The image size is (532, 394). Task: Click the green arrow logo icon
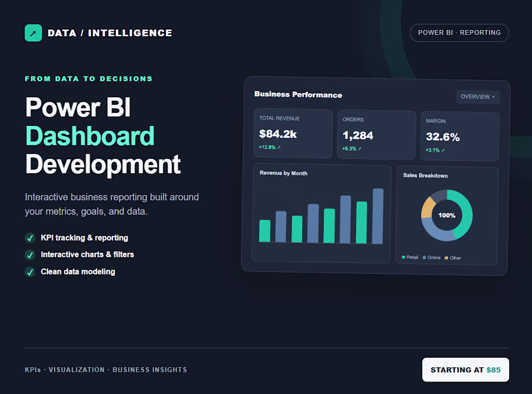pos(33,33)
